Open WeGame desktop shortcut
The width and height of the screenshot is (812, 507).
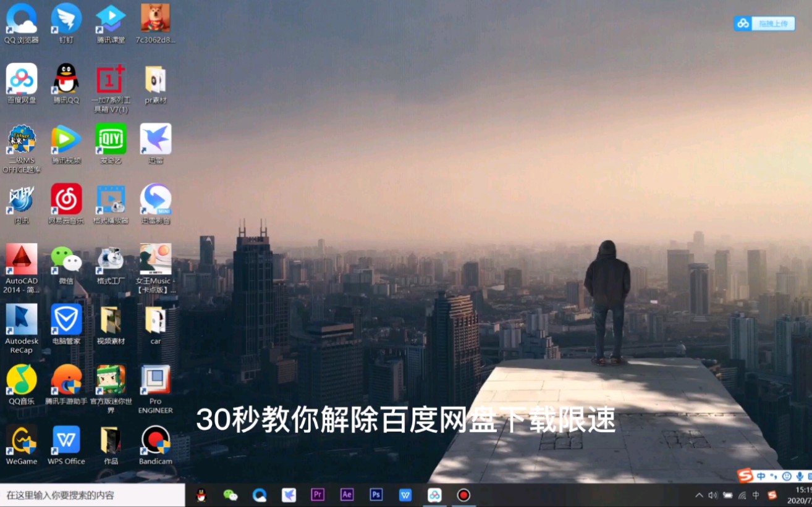tap(22, 445)
